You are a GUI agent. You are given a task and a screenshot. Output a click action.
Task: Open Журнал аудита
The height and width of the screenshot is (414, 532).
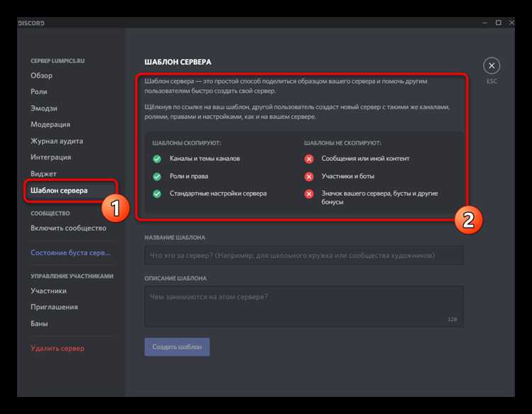tap(57, 140)
